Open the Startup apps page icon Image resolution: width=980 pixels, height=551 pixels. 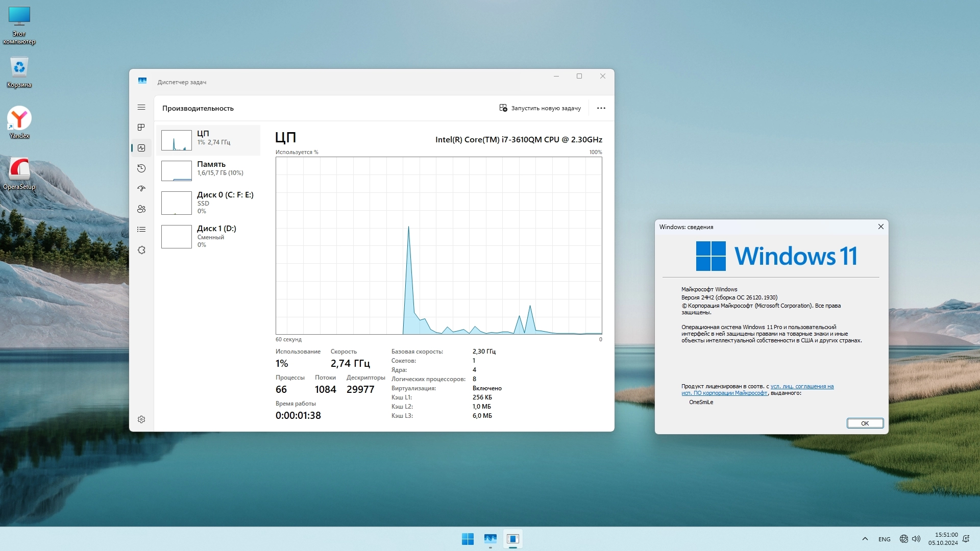pyautogui.click(x=141, y=188)
